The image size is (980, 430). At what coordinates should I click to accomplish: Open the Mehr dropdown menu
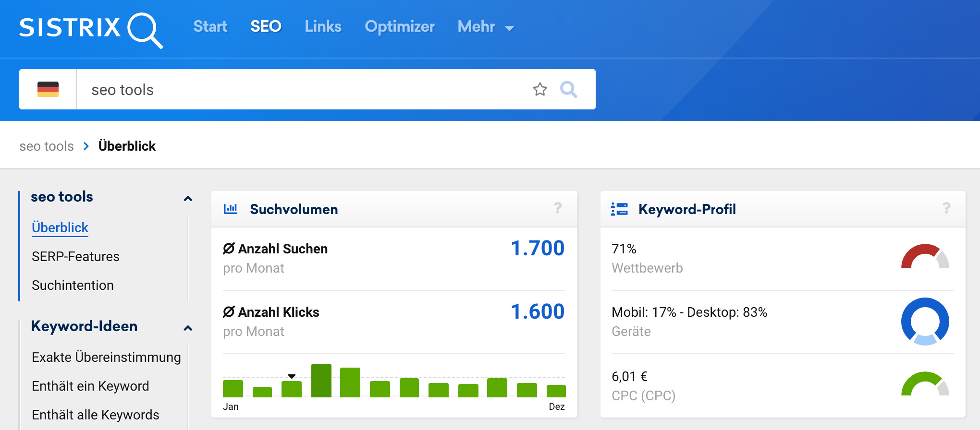[x=485, y=27]
